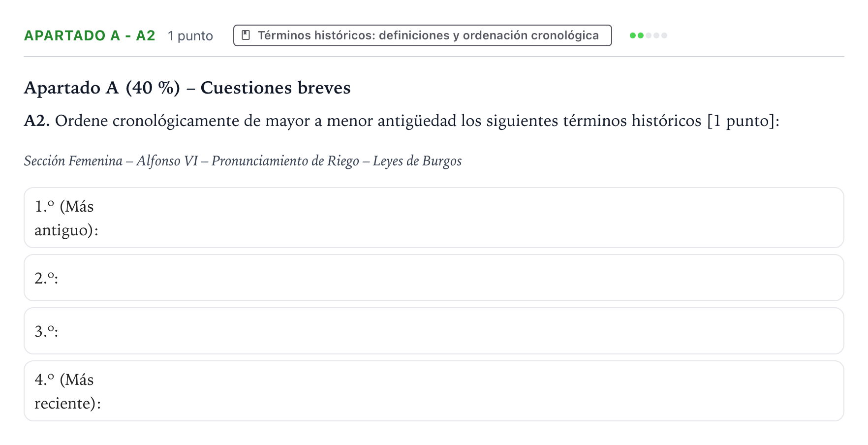Click the bold A2. question number
Image resolution: width=868 pixels, height=445 pixels.
[x=37, y=121]
